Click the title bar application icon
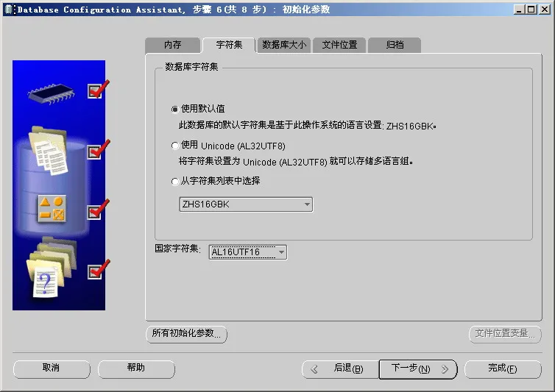Screen dimensions: 555x392 [9, 10]
